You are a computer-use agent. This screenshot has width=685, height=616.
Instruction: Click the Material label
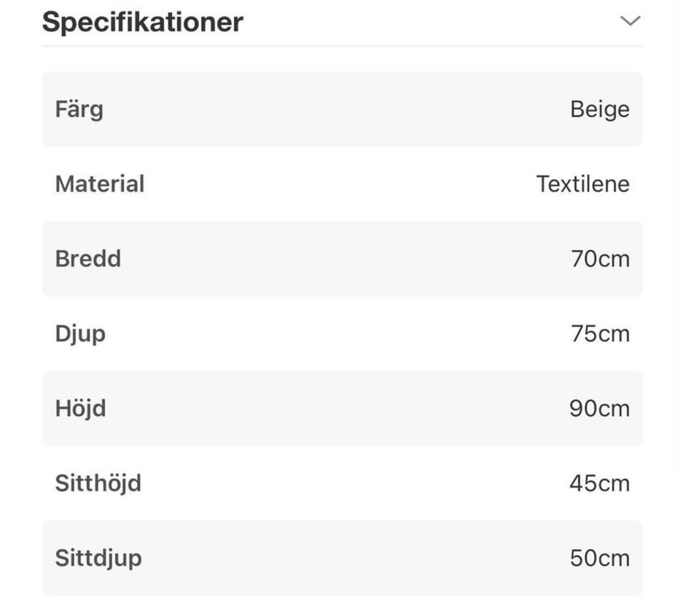(100, 184)
